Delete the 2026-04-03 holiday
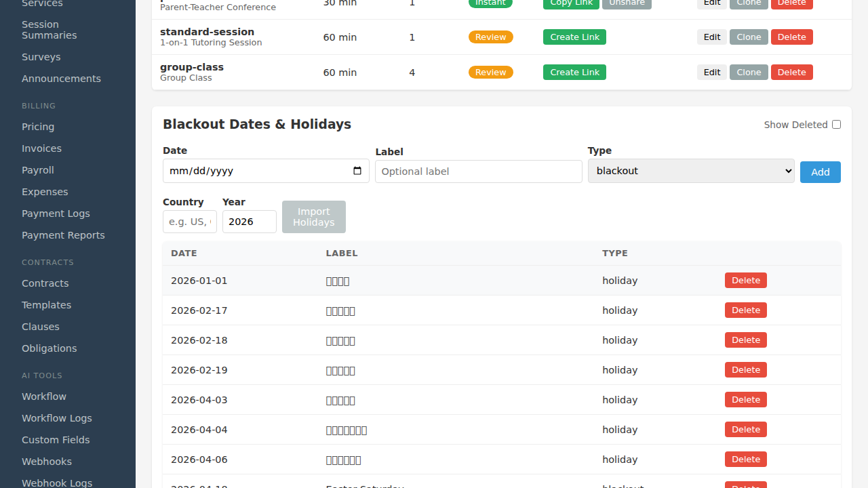The width and height of the screenshot is (868, 488). click(x=746, y=400)
